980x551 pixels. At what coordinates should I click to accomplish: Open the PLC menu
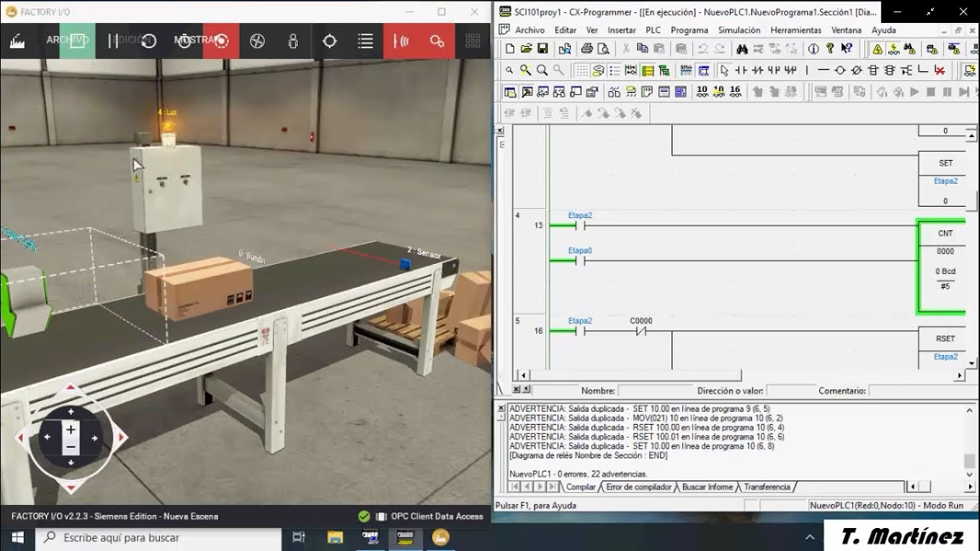coord(653,30)
